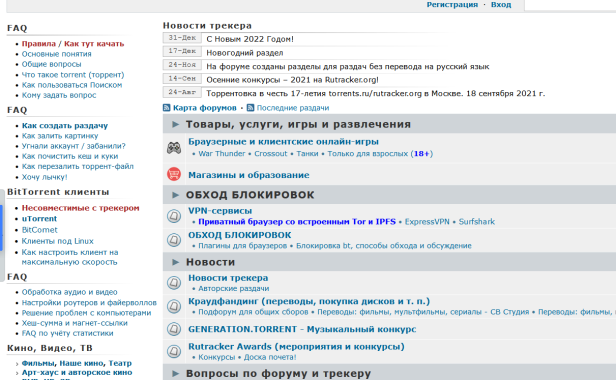The height and width of the screenshot is (380, 616).
Task: Open Приватный браузер со встроенным Tor и IPFS
Action: (297, 222)
